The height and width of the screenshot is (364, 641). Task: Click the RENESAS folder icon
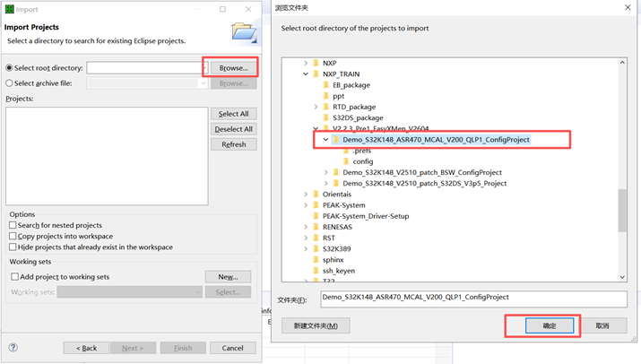pyautogui.click(x=316, y=227)
